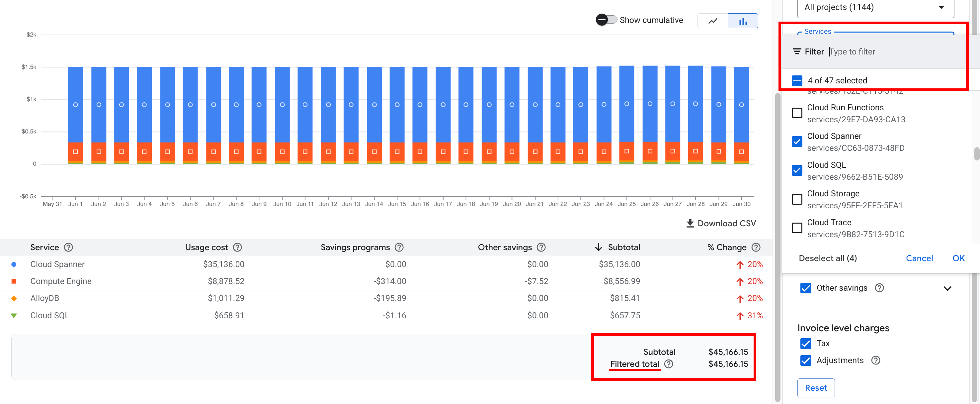This screenshot has width=980, height=404.
Task: Click the filter icon in Services panel
Action: click(x=797, y=51)
